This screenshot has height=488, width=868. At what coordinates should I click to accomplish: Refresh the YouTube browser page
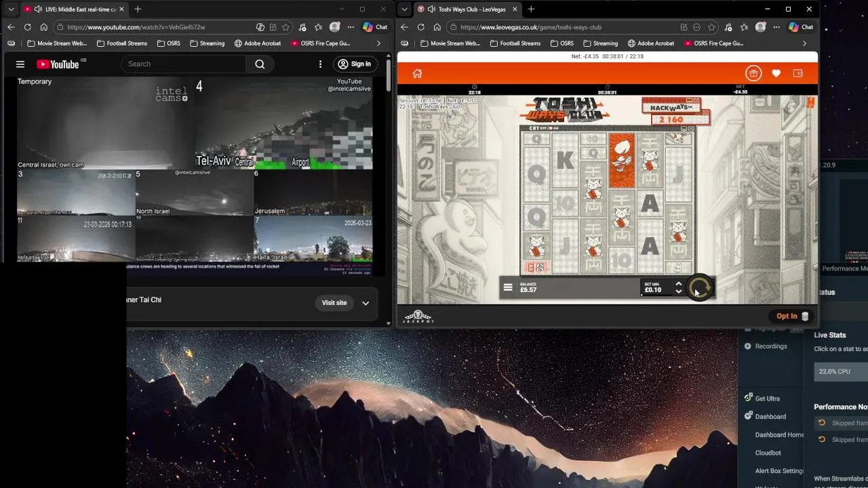(x=27, y=27)
